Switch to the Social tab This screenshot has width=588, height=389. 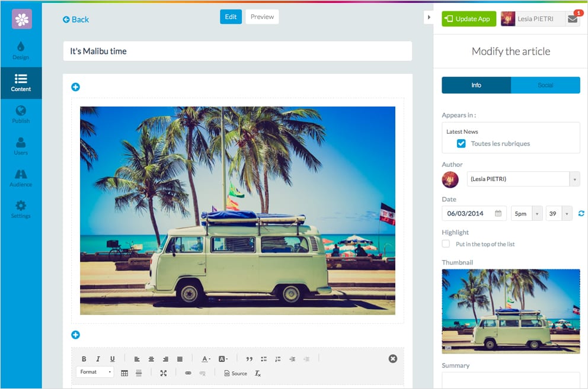pos(545,85)
